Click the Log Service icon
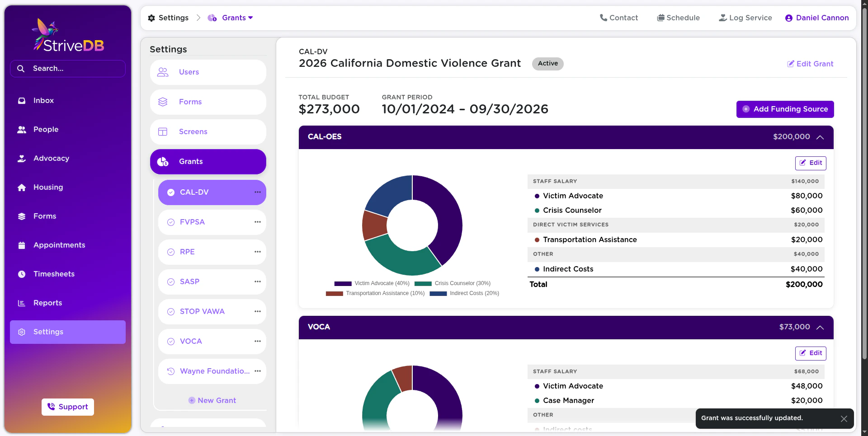This screenshot has width=868, height=436. [x=723, y=18]
